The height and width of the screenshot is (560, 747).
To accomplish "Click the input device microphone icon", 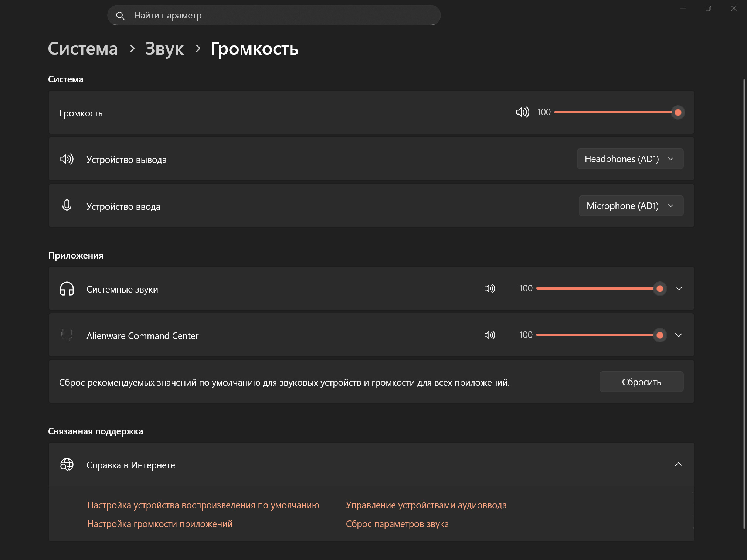I will 67,206.
